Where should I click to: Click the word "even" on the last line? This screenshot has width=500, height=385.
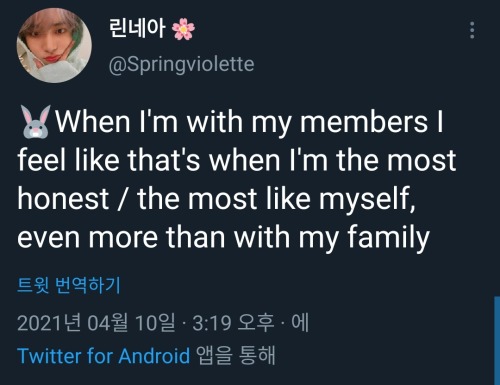49,238
